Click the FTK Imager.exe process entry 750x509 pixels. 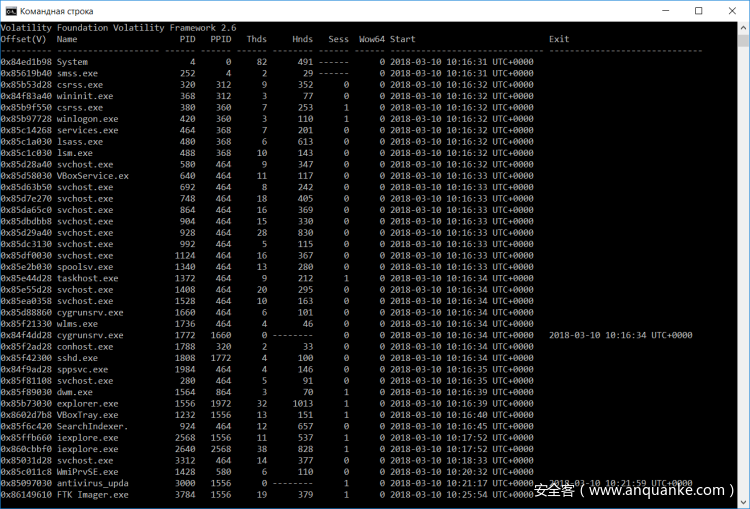92,494
